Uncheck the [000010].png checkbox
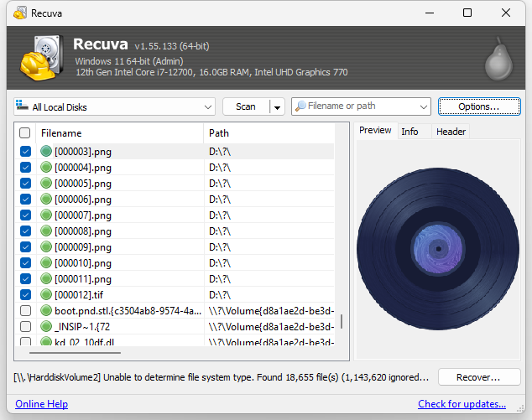This screenshot has height=420, width=532. [25, 262]
